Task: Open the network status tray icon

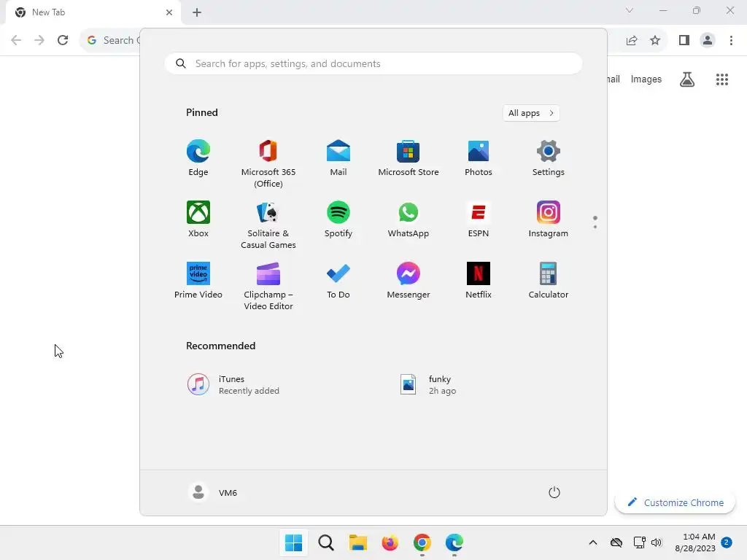Action: pyautogui.click(x=639, y=542)
